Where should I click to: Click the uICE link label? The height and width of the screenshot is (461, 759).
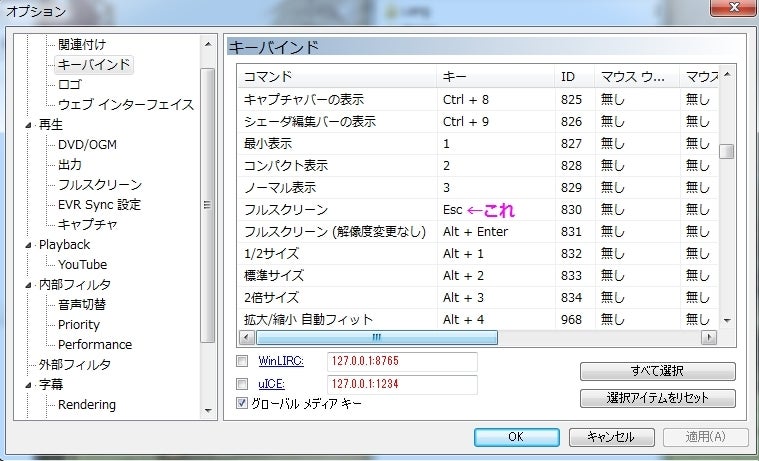pos(271,384)
